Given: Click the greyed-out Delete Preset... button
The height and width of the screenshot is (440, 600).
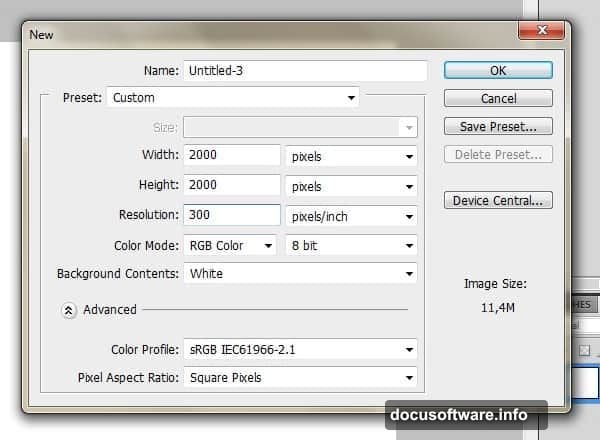Looking at the screenshot, I should (x=498, y=155).
